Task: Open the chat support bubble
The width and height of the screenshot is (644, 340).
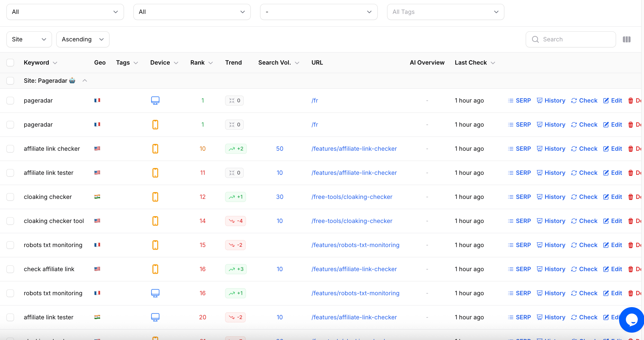Action: click(631, 320)
